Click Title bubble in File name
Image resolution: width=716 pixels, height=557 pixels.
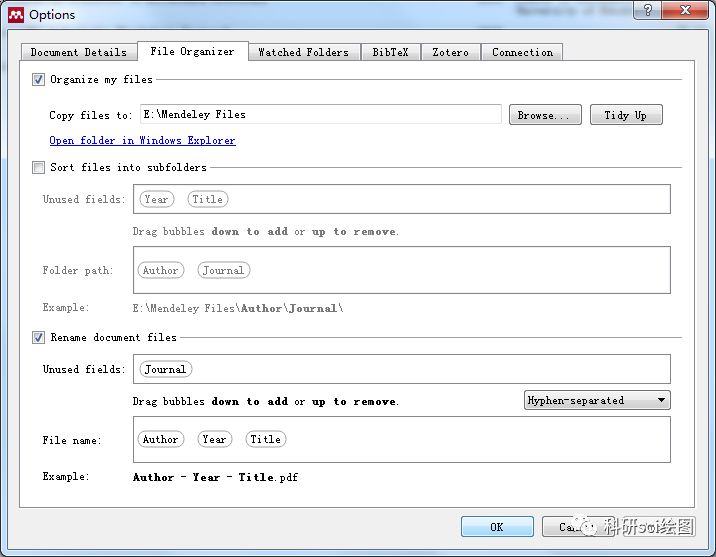tap(266, 439)
